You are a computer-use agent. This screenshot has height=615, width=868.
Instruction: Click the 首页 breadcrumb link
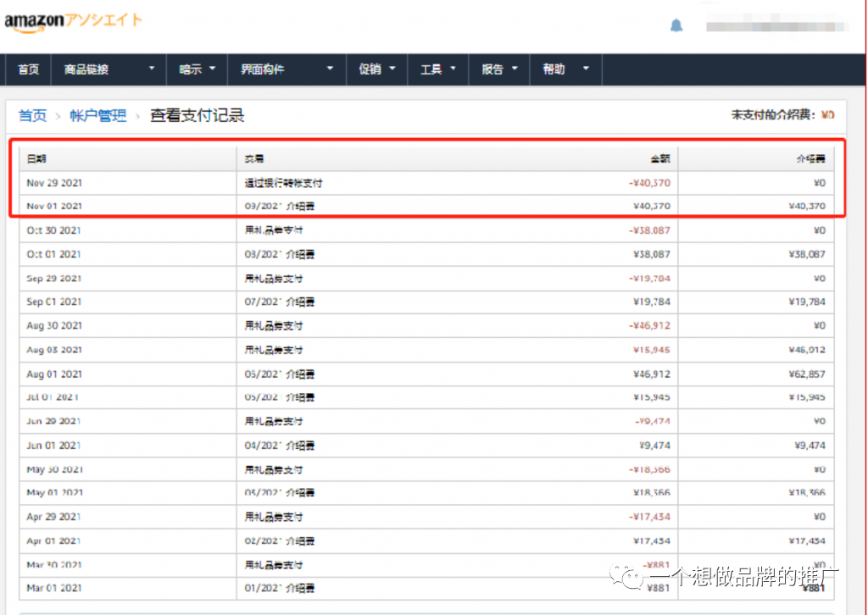pyautogui.click(x=33, y=115)
